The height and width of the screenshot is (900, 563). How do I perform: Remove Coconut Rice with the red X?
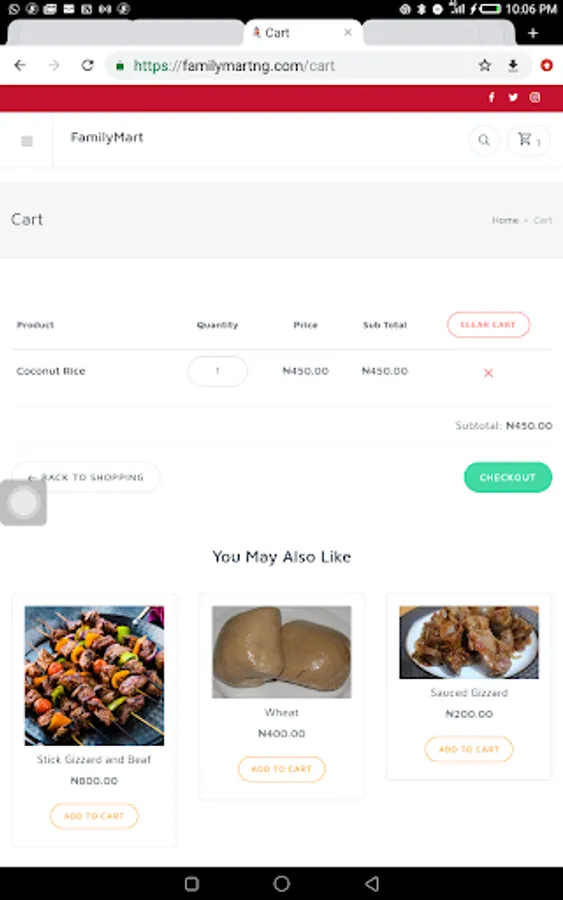click(x=488, y=373)
